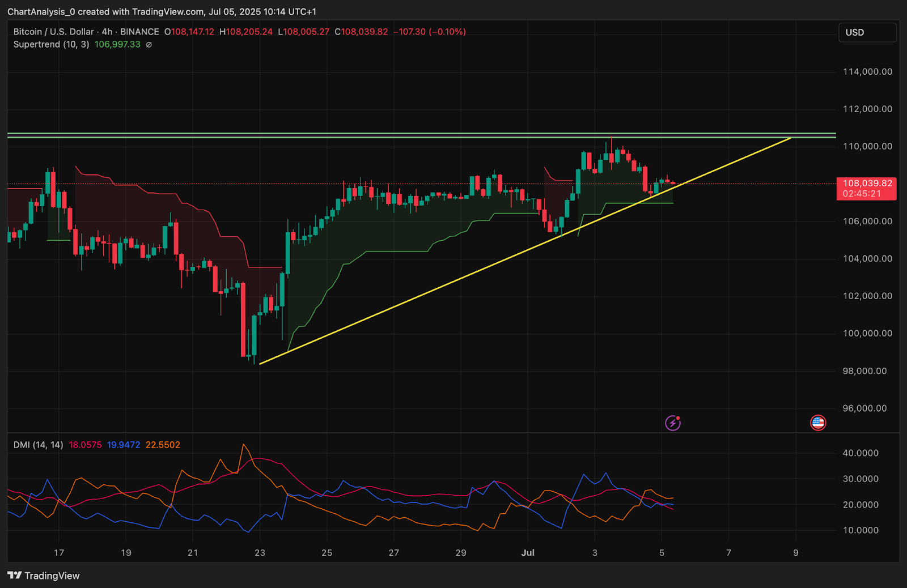Click the Jul label on the date axis
907x588 pixels.
click(x=528, y=552)
